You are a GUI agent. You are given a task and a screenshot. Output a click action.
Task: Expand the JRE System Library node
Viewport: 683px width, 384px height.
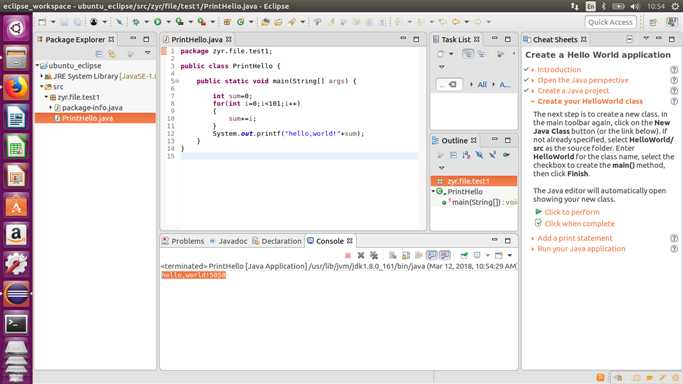[x=42, y=76]
